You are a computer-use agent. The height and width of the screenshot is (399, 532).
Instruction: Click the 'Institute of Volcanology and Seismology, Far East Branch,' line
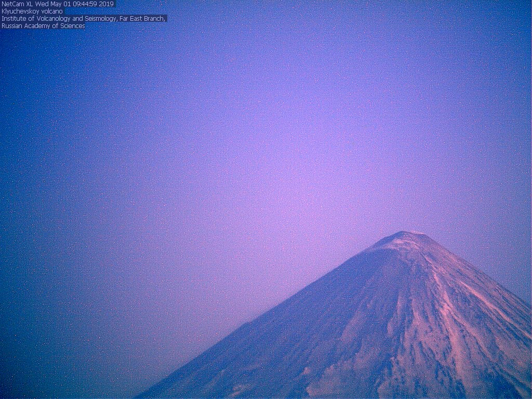point(84,18)
